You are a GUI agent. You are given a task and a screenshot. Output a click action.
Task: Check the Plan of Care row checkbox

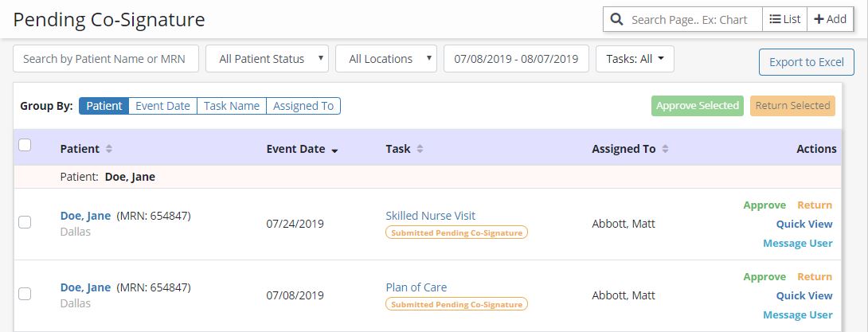pos(25,294)
